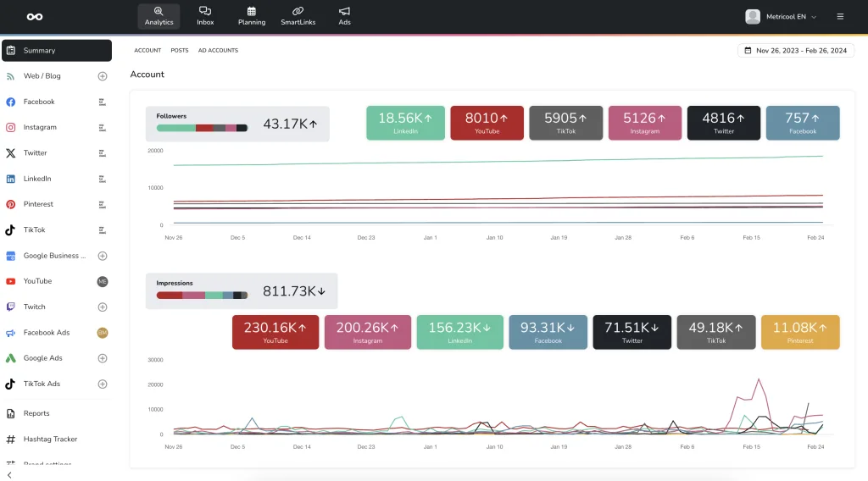Open Web / Blog analytics
The width and height of the screenshot is (868, 481).
coord(42,76)
